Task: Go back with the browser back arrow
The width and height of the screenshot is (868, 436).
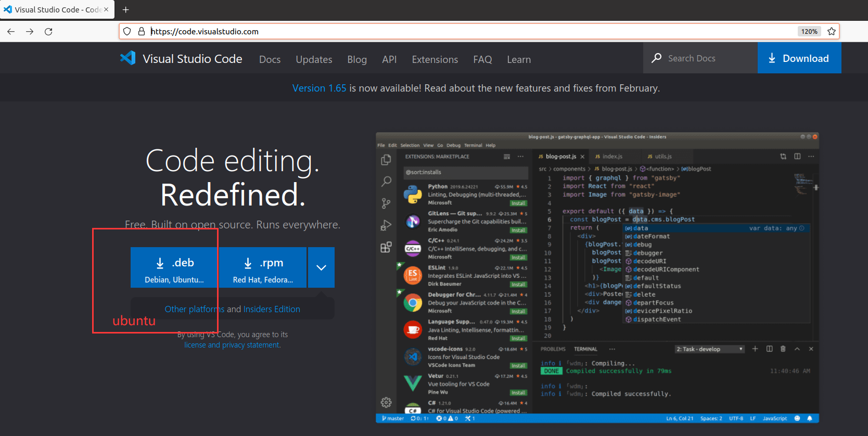Action: click(11, 32)
